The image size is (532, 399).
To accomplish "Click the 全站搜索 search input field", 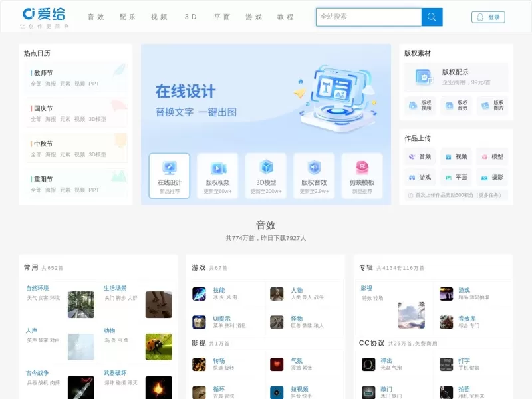I will click(369, 16).
